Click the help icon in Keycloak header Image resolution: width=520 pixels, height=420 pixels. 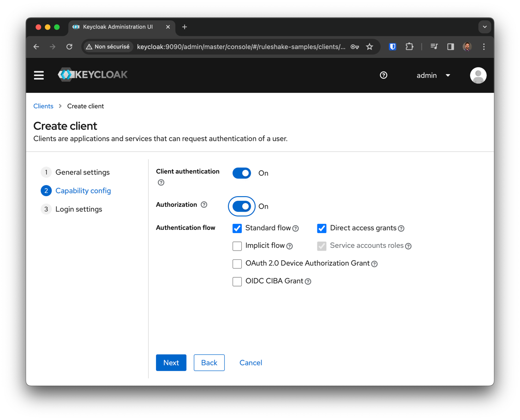(383, 75)
